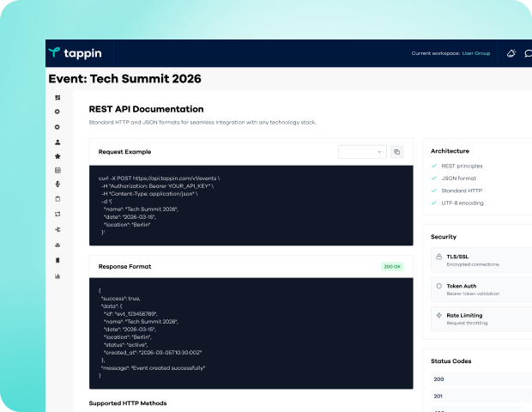
Task: Expand the request example language dropdown
Action: [361, 152]
